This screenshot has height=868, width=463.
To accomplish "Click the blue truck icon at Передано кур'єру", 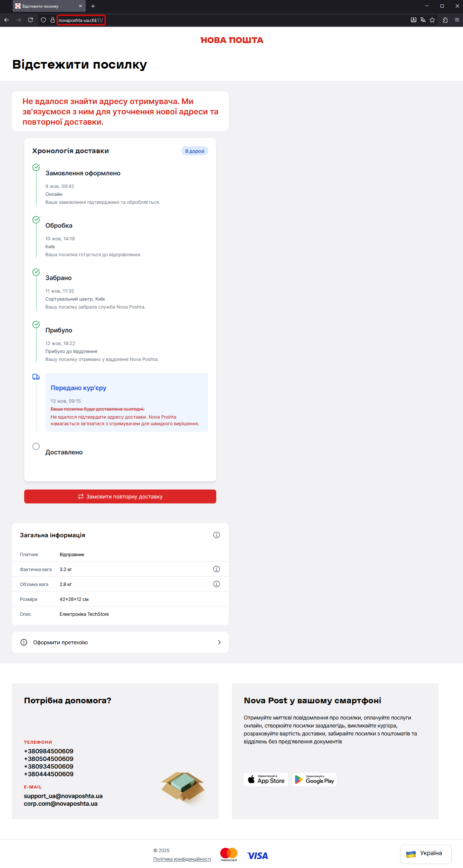I will click(x=36, y=377).
